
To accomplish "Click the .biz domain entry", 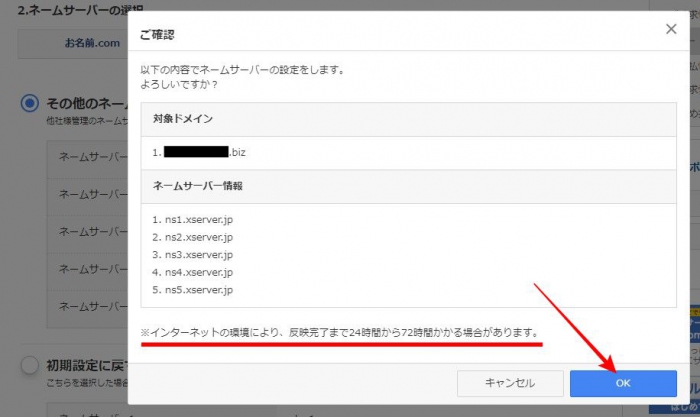I will (x=199, y=152).
